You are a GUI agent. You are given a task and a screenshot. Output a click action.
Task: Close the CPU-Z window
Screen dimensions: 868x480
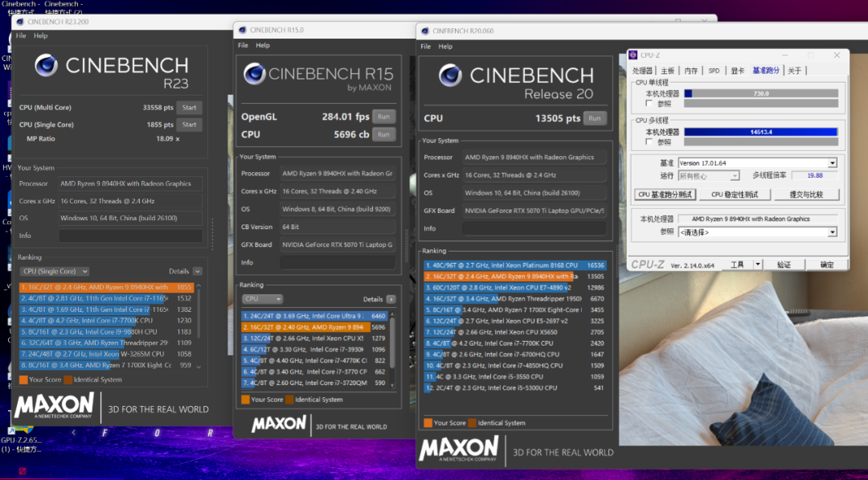coord(837,55)
